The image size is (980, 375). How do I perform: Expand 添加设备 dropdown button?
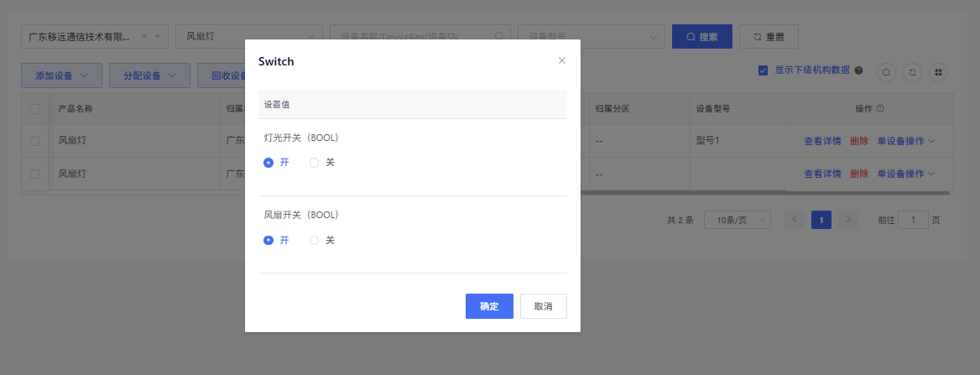point(61,76)
